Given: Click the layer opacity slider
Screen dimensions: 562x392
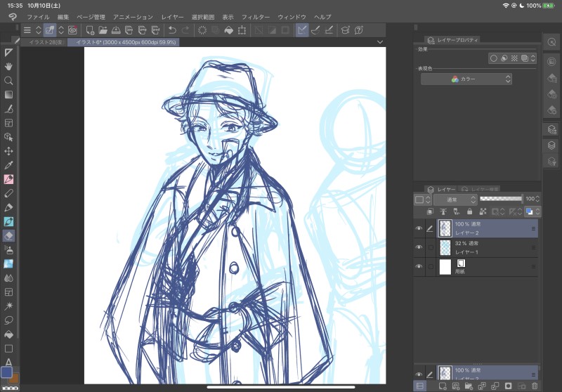Looking at the screenshot, I should click(x=501, y=200).
